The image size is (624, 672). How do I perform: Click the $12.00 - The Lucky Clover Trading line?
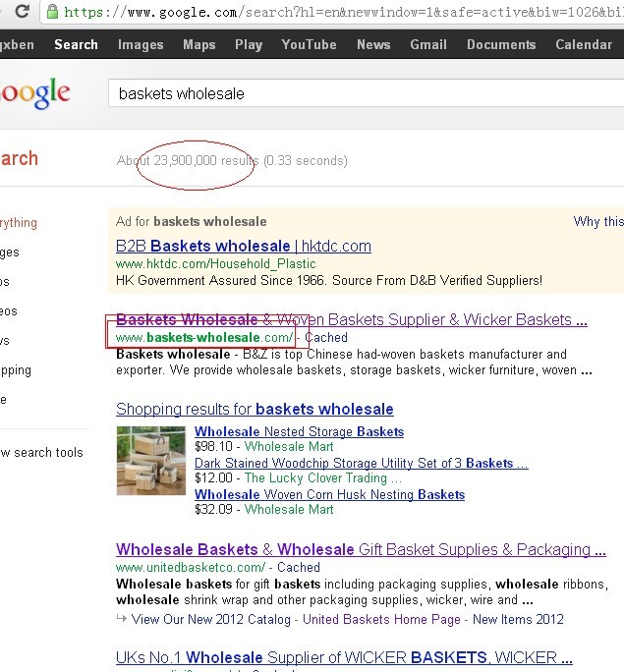299,477
